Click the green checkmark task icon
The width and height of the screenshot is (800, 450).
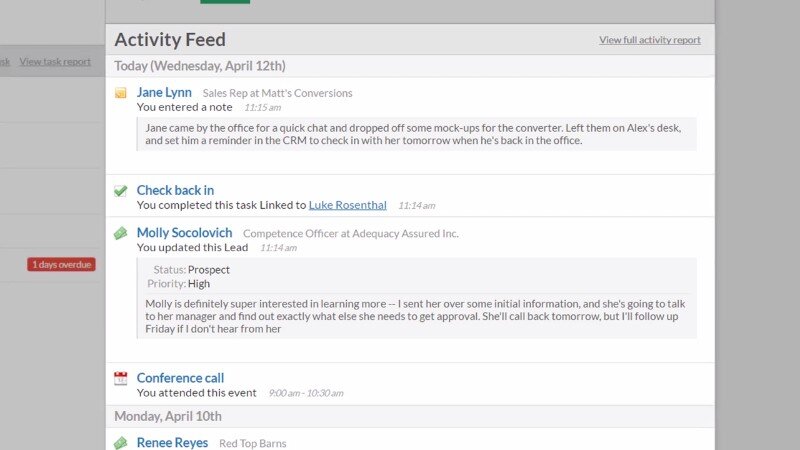[x=121, y=190]
